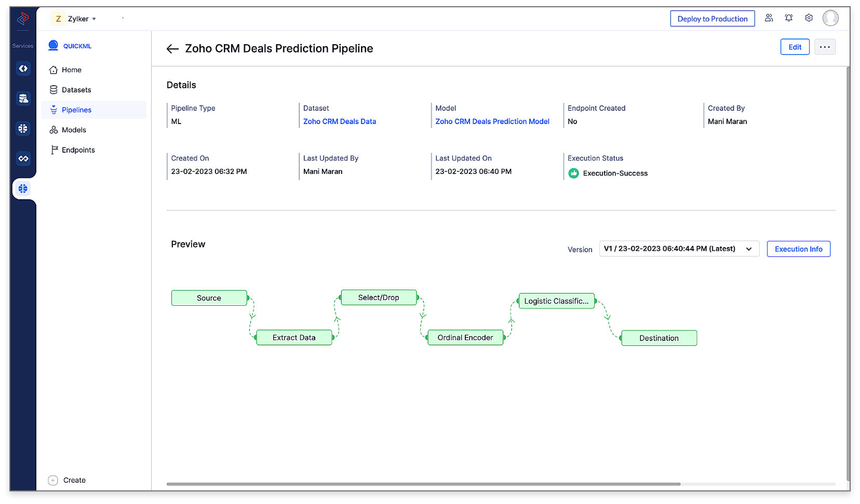This screenshot has height=504, width=860.
Task: Select the Extract Data pipeline node
Action: click(294, 337)
